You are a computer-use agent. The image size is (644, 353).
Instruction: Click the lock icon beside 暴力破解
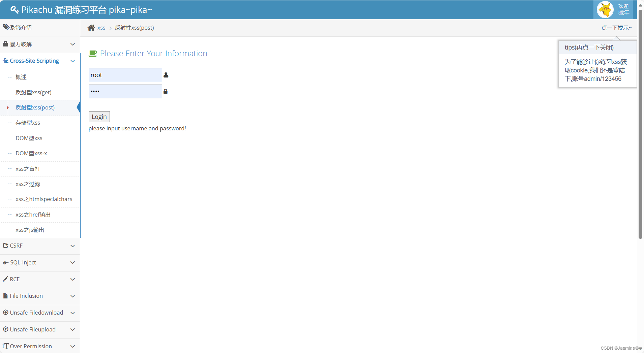click(x=5, y=44)
